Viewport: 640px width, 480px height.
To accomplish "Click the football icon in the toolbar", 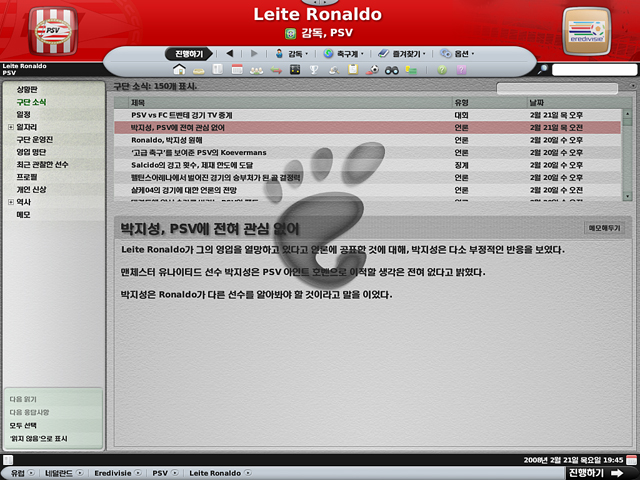I will [374, 70].
